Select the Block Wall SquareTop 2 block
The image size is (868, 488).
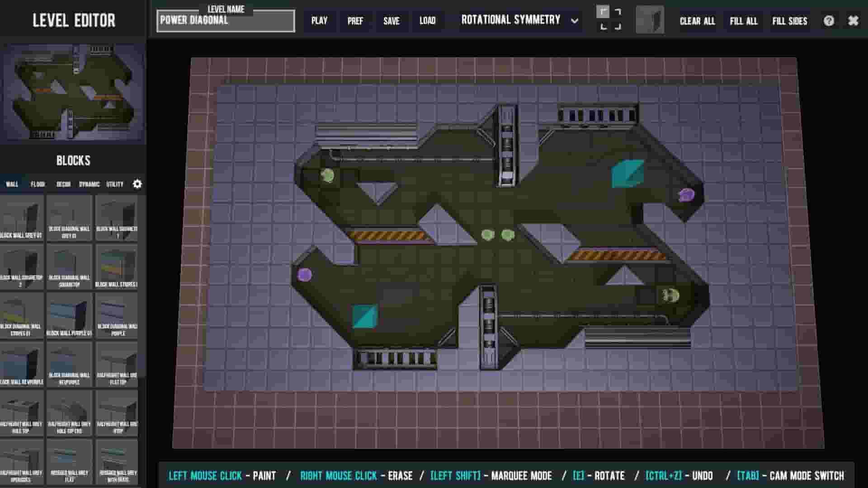[x=23, y=269]
